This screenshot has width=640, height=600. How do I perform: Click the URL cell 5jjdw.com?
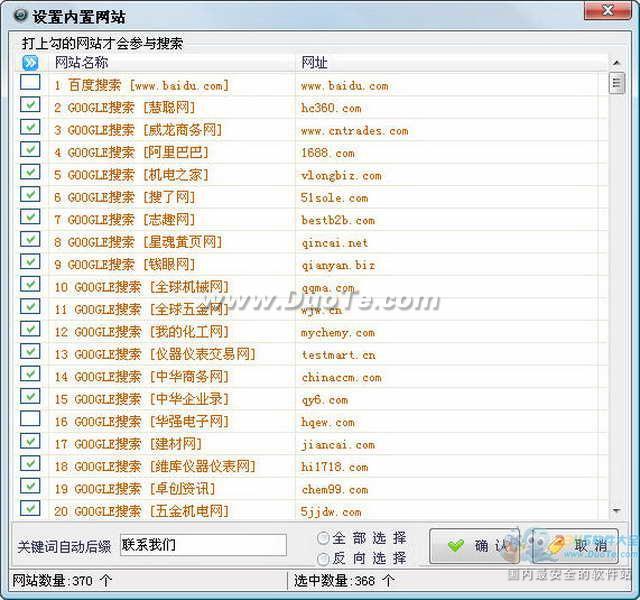[x=331, y=512]
